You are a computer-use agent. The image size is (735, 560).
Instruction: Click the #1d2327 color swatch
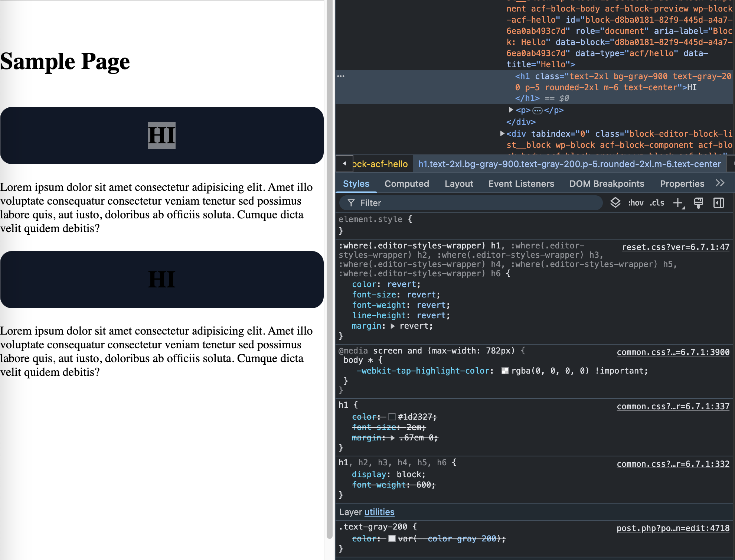pyautogui.click(x=392, y=417)
